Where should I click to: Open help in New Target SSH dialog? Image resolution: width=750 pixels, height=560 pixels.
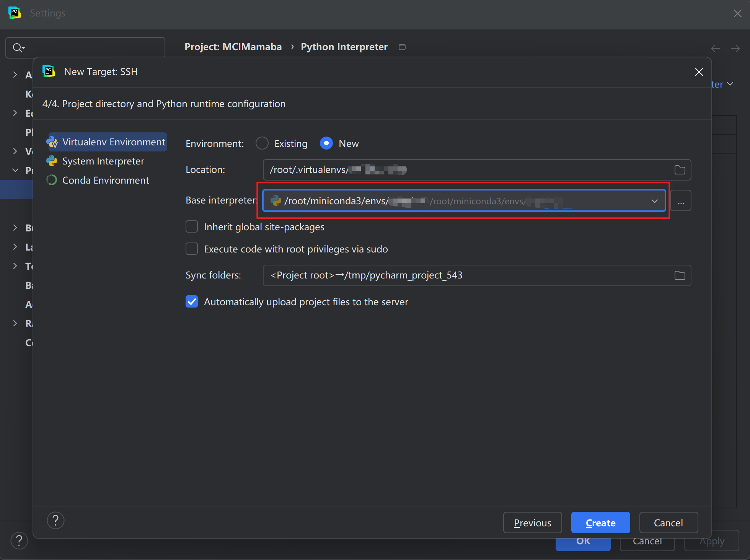55,520
